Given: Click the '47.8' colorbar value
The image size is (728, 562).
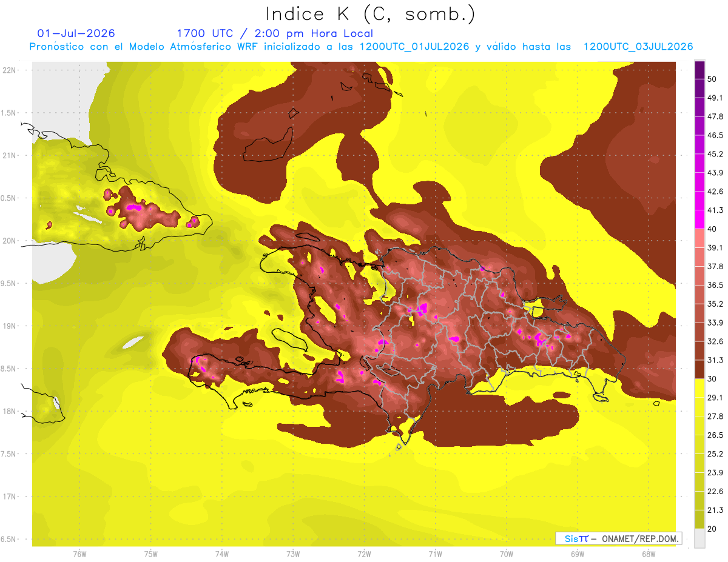Looking at the screenshot, I should click(x=716, y=116).
